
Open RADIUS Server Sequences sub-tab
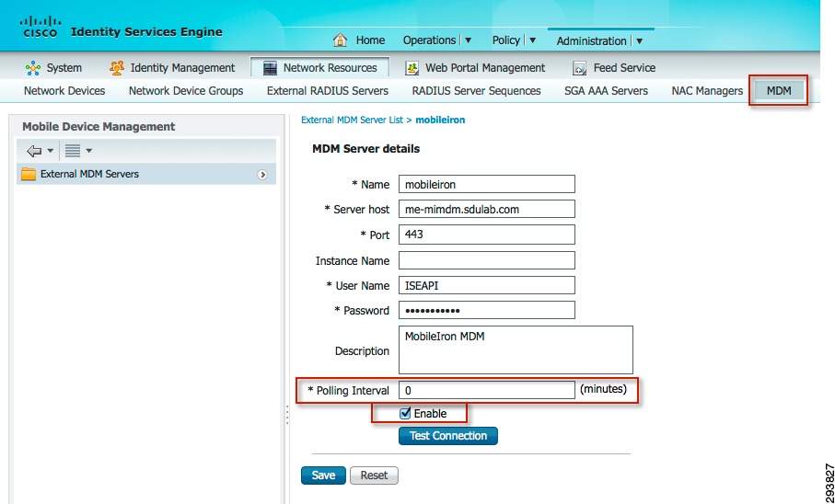coord(476,91)
